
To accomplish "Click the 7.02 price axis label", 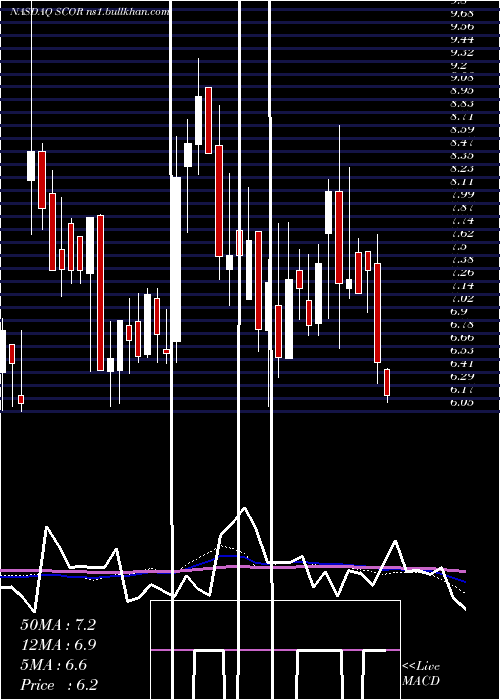I will (462, 298).
